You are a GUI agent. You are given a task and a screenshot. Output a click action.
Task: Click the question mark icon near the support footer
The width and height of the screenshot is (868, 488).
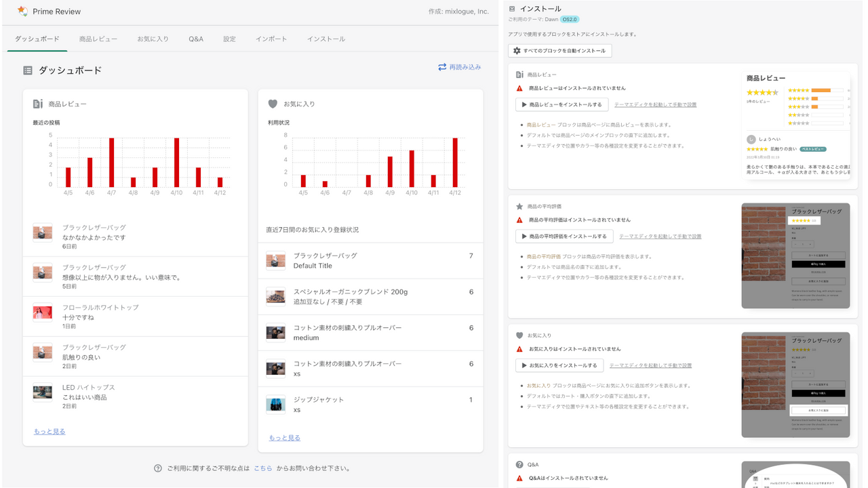click(157, 468)
